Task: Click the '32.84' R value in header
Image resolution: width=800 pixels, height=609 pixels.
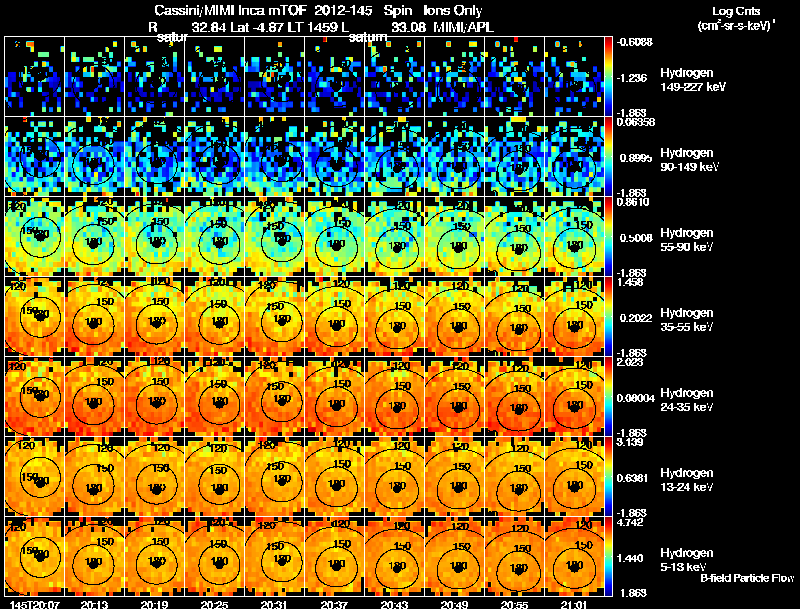Action: click(x=209, y=27)
